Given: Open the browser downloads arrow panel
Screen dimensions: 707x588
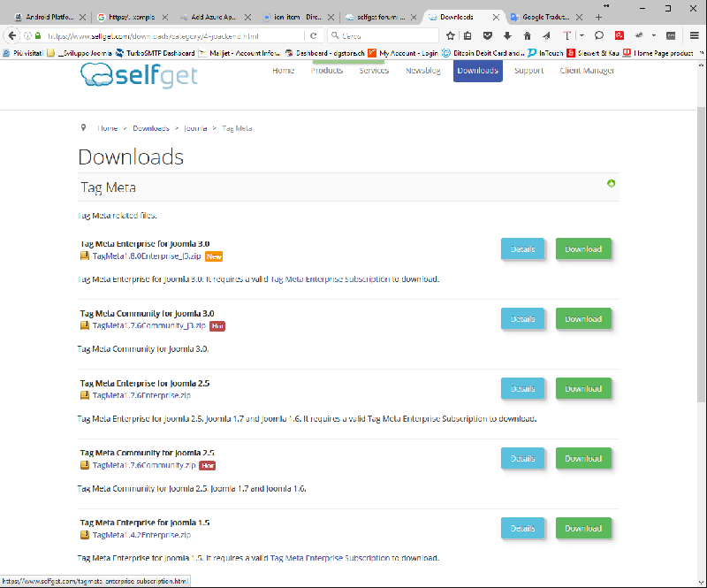Looking at the screenshot, I should (x=507, y=35).
